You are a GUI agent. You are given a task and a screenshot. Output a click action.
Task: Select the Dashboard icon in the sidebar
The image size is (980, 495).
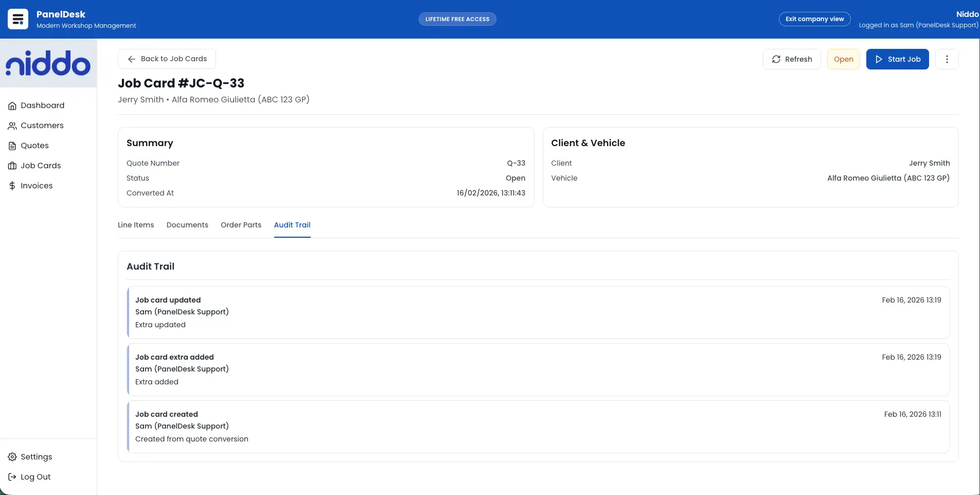(x=12, y=105)
